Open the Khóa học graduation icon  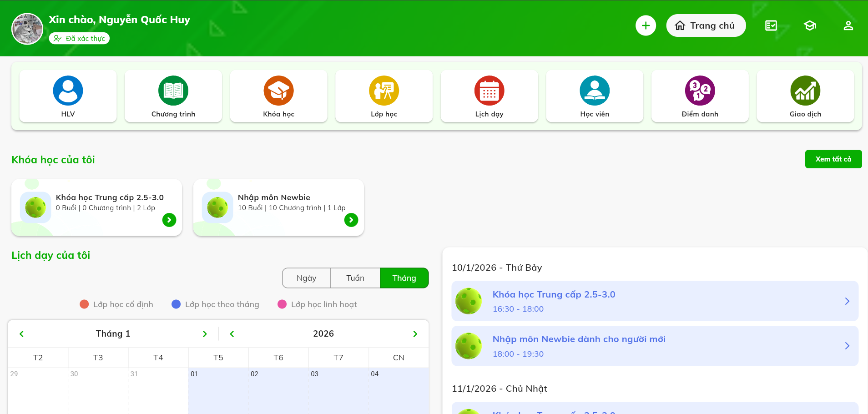click(278, 91)
